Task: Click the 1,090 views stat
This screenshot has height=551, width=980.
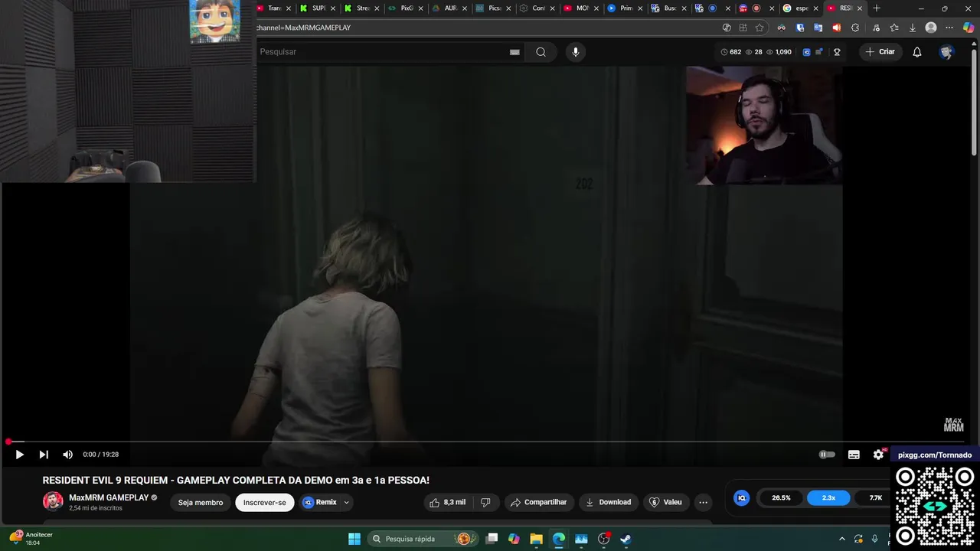Action: (778, 52)
